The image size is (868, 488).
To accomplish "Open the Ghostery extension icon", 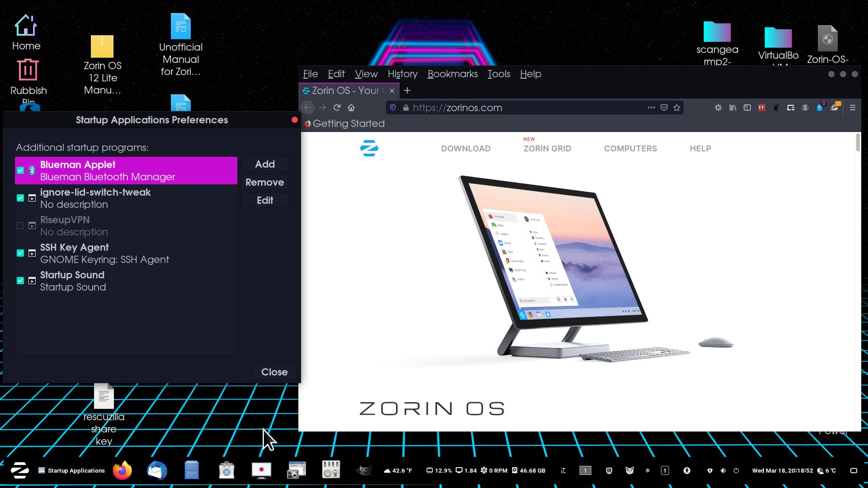I will pyautogui.click(x=820, y=108).
